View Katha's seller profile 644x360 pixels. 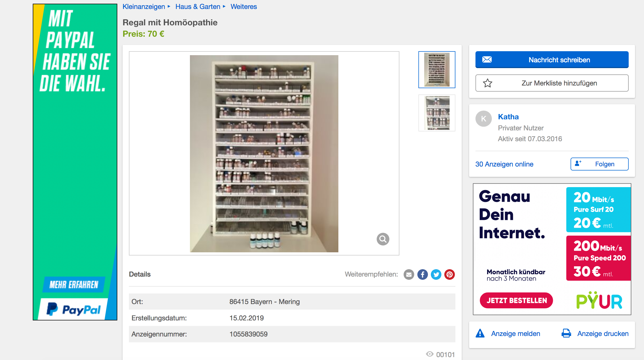click(508, 117)
